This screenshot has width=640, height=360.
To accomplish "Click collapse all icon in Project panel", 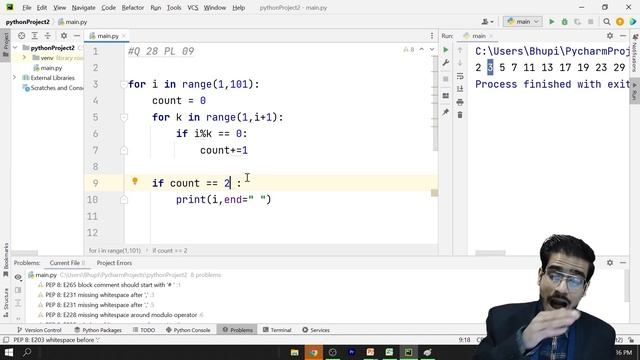I will point(48,36).
